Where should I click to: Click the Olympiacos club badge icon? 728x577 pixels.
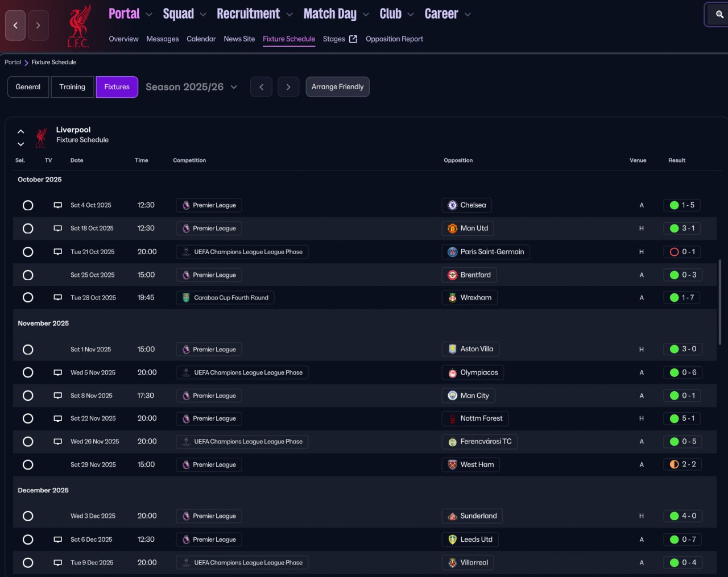pos(453,373)
